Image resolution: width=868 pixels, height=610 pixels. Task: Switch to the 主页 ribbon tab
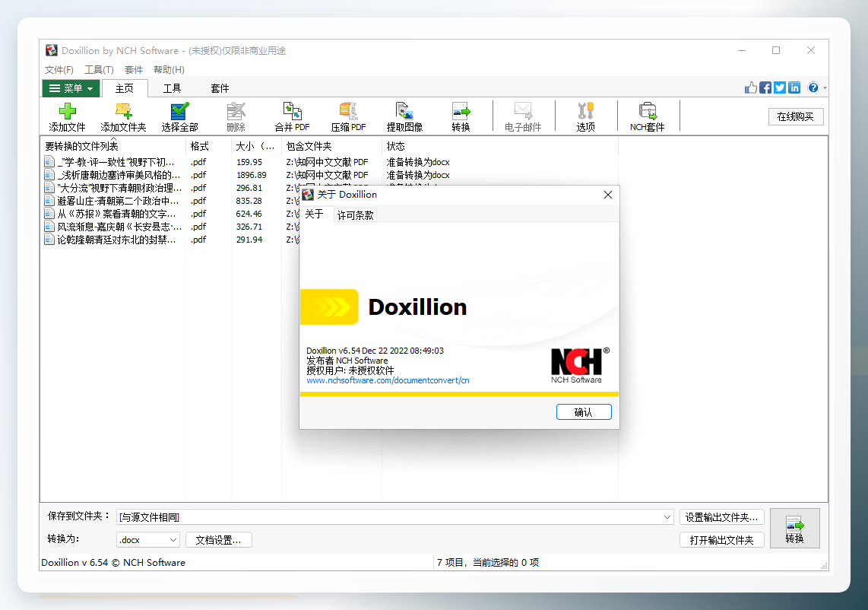(125, 88)
